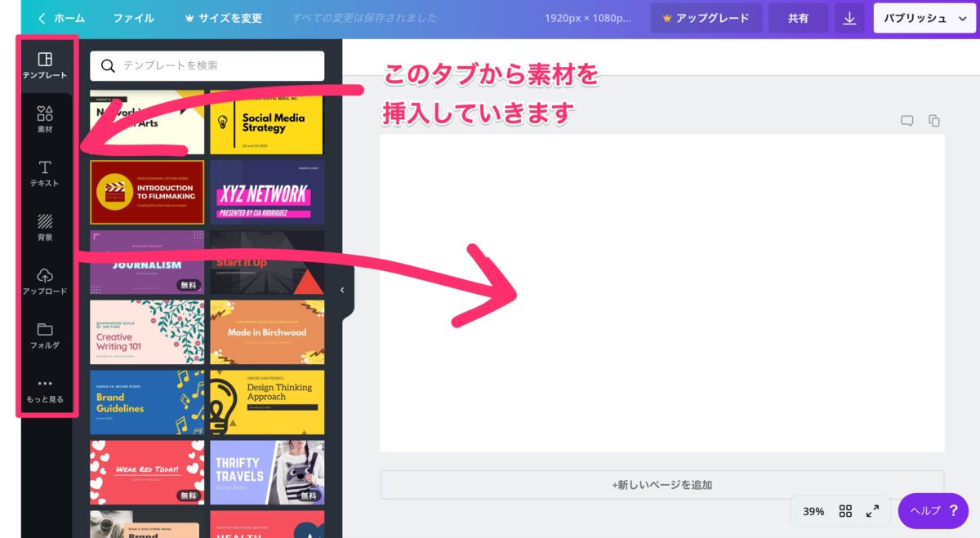Select the テキスト text tab
This screenshot has width=980, height=538.
click(45, 174)
